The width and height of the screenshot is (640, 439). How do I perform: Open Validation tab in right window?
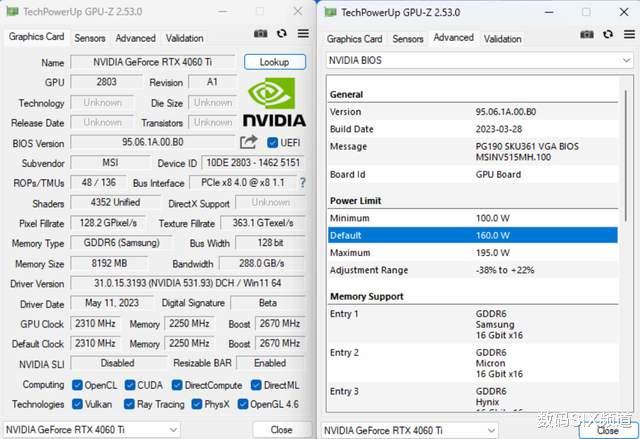coord(502,39)
